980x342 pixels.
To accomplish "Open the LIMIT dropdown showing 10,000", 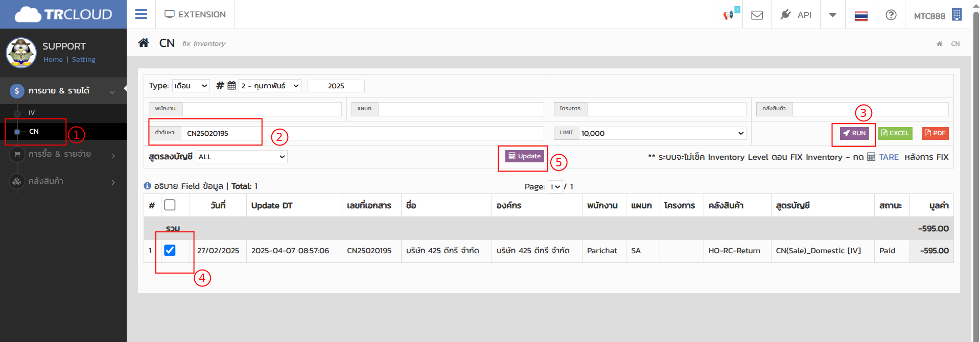I will 662,133.
